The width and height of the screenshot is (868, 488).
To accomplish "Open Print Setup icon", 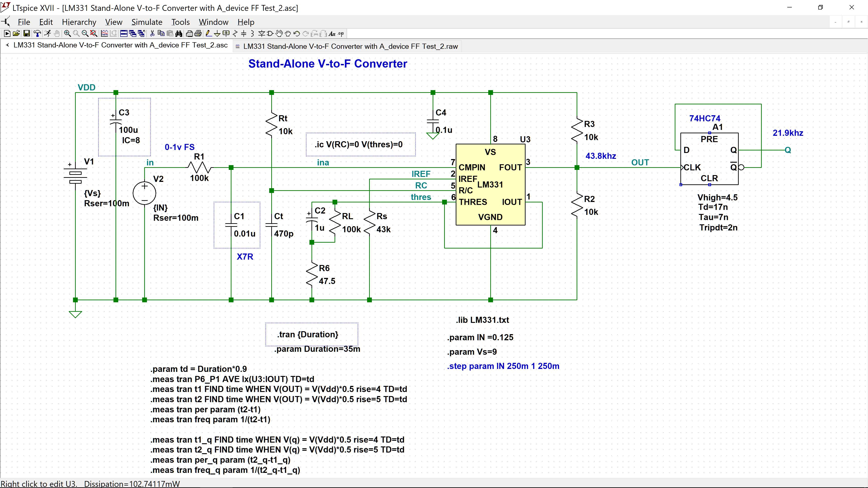I will [x=189, y=34].
